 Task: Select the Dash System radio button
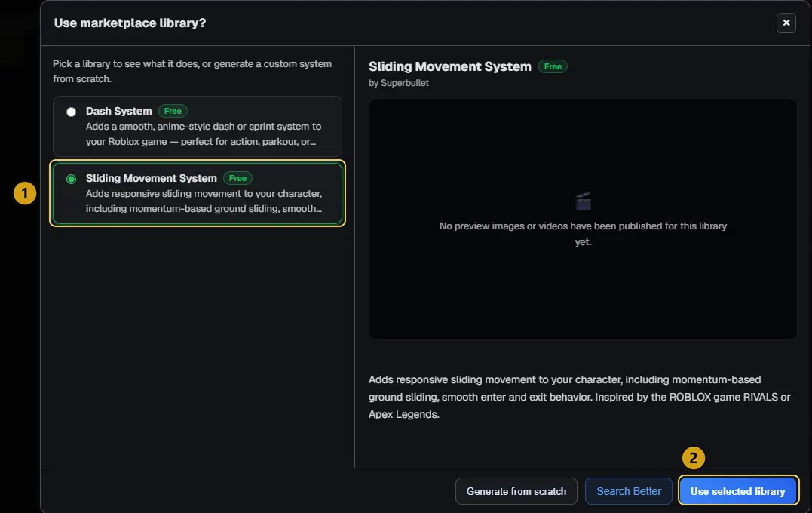pos(72,112)
